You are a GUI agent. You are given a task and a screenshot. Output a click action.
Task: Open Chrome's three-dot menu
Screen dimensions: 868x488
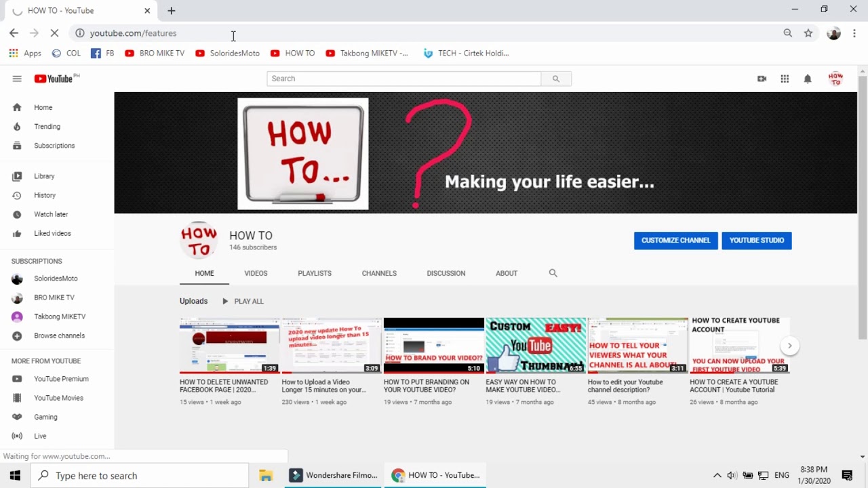[x=854, y=33]
